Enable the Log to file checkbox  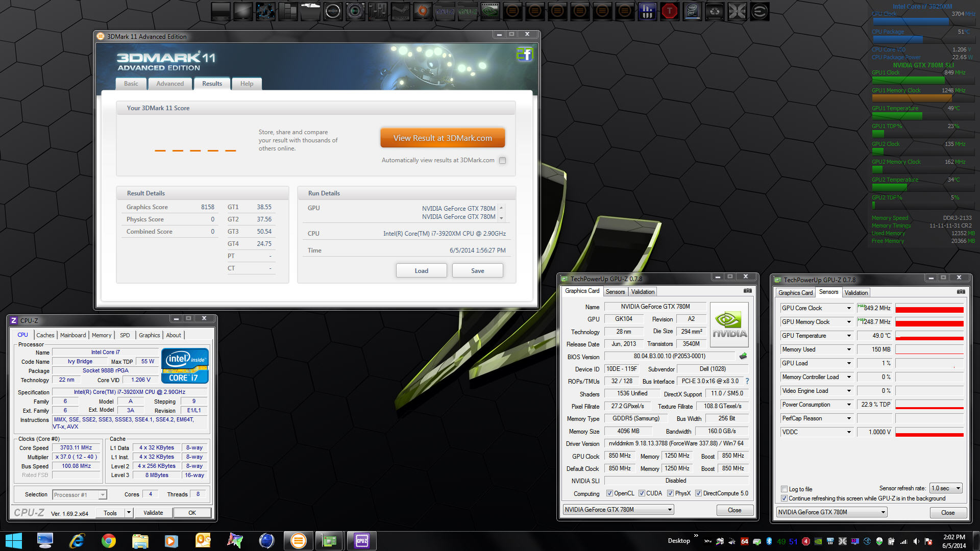[x=784, y=489]
